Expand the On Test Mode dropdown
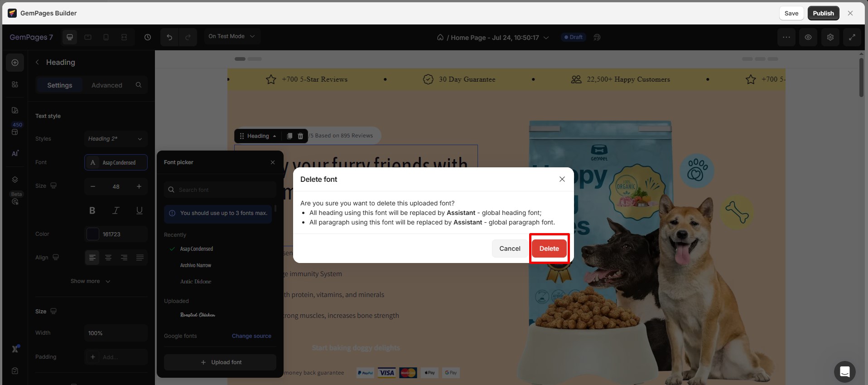 pos(231,36)
